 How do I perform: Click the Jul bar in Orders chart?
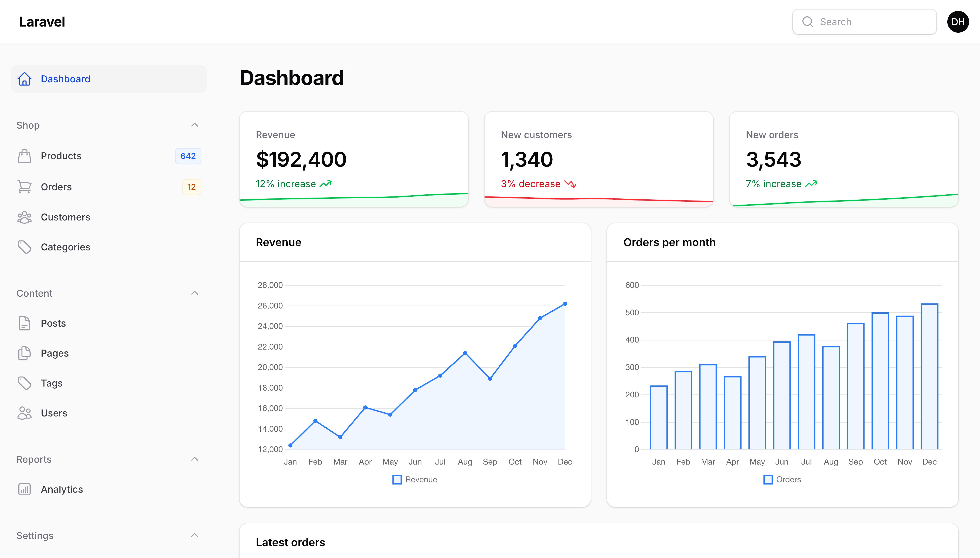pos(806,392)
